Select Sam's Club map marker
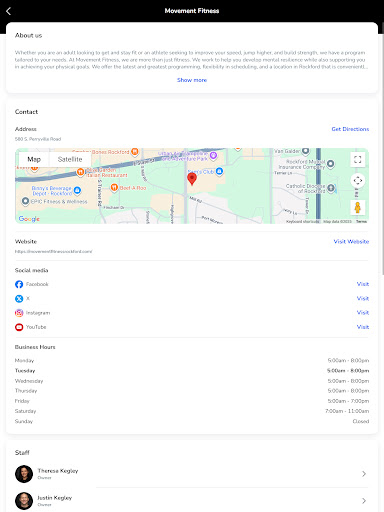The image size is (384, 512). 219,171
